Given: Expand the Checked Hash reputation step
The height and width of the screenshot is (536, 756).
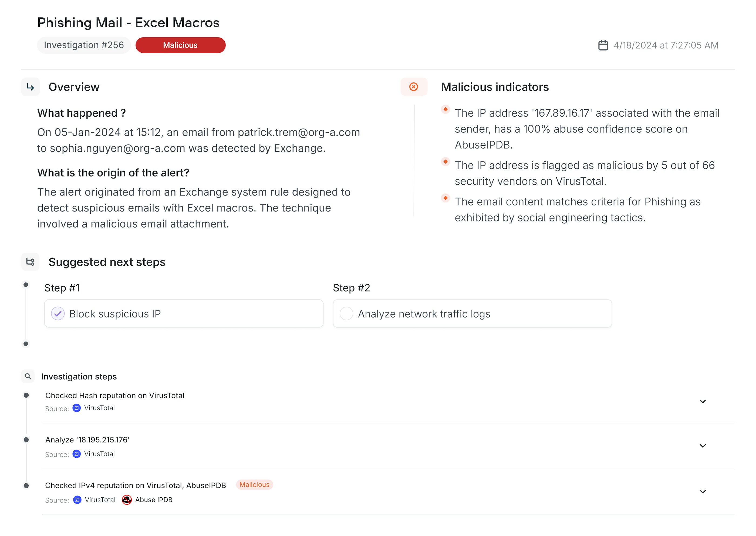Looking at the screenshot, I should click(703, 401).
